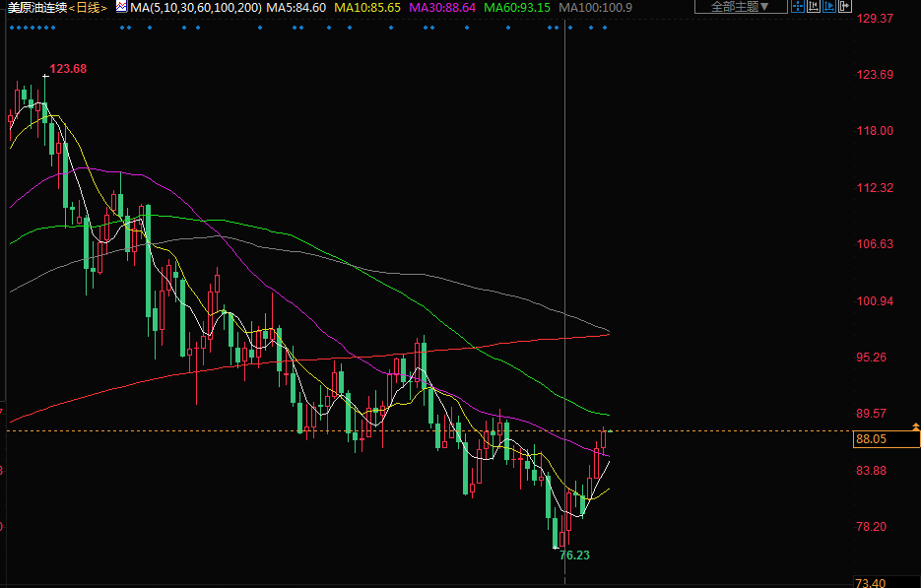Click the interval measurement icon

[x=814, y=6]
